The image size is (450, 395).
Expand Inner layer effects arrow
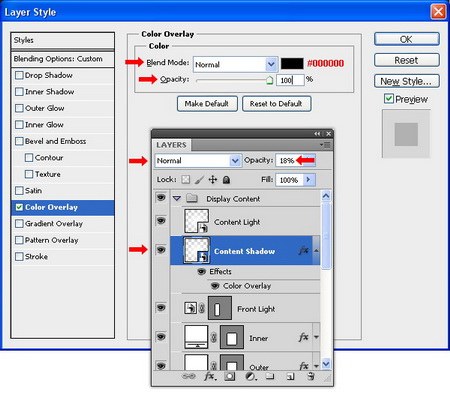tap(316, 337)
